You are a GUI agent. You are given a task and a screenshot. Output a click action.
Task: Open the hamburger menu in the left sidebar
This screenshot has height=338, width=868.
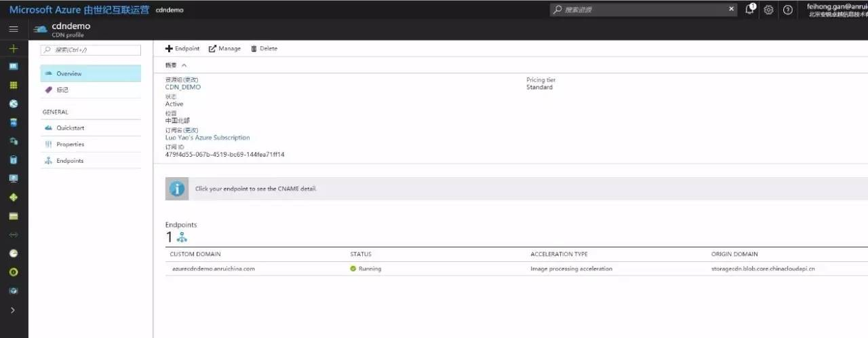[14, 29]
